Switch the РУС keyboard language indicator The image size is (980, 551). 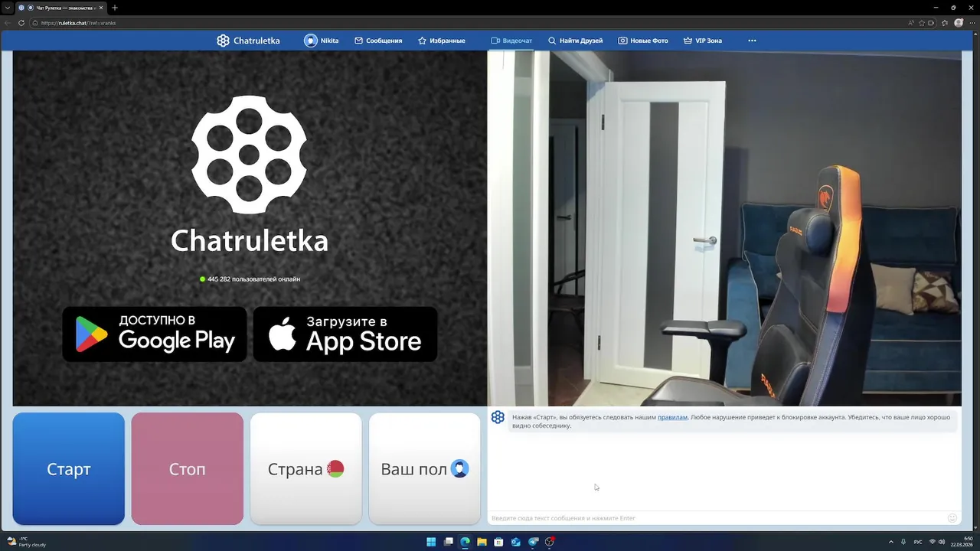[x=918, y=542]
